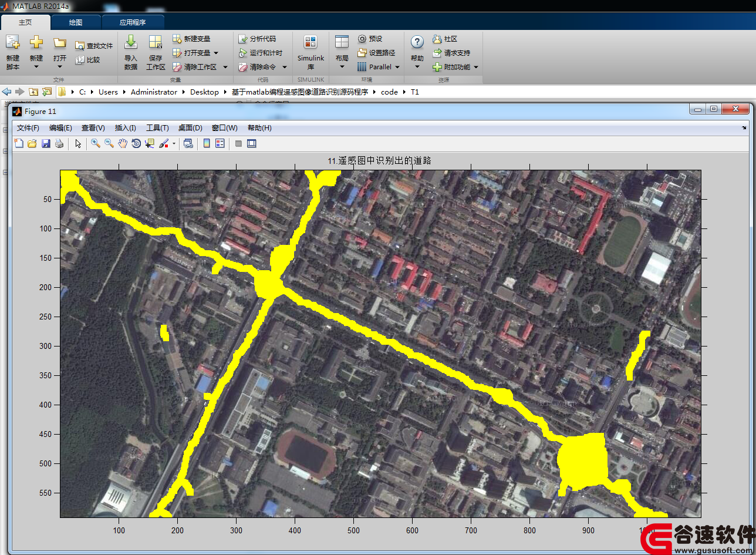The height and width of the screenshot is (555, 756).
Task: Save the figure with the floppy disk icon
Action: pos(46,143)
